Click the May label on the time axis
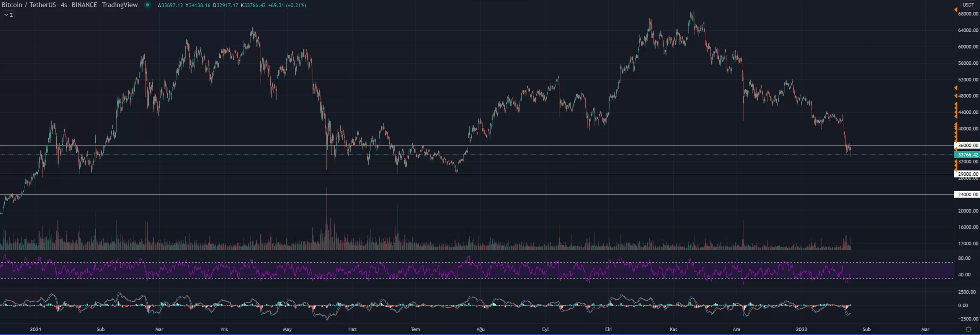 tap(287, 329)
